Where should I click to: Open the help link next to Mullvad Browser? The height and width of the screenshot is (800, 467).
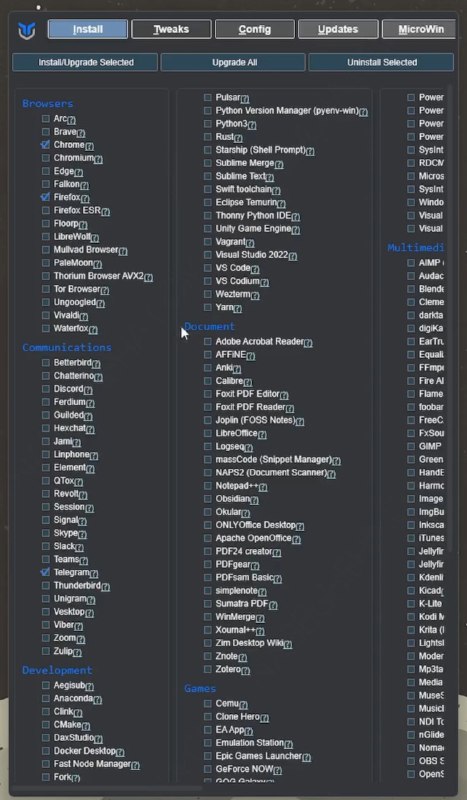click(x=122, y=252)
